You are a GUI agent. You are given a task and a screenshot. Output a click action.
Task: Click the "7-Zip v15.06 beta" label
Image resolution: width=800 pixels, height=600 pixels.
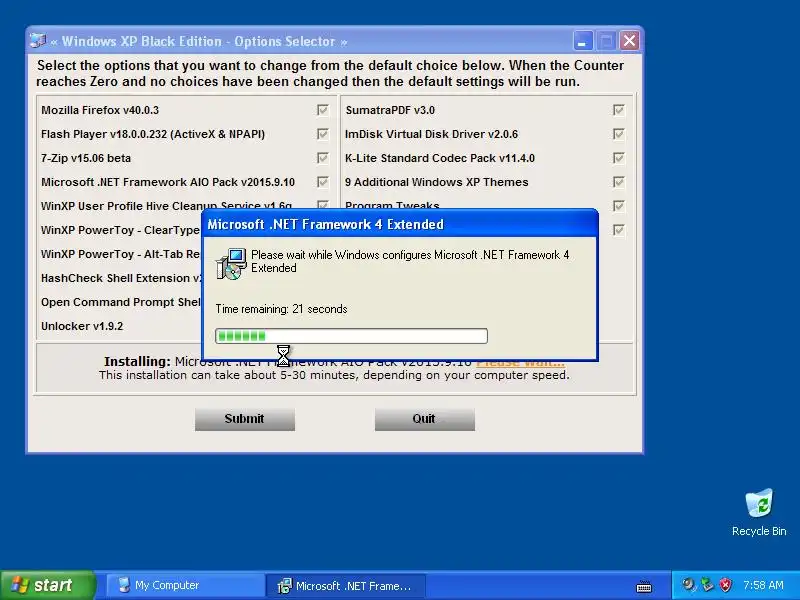86,158
